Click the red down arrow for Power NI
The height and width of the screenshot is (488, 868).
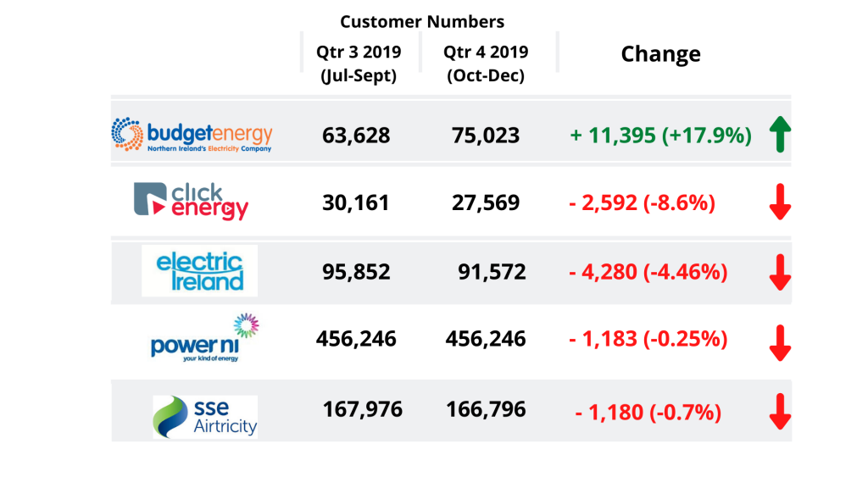(x=780, y=343)
